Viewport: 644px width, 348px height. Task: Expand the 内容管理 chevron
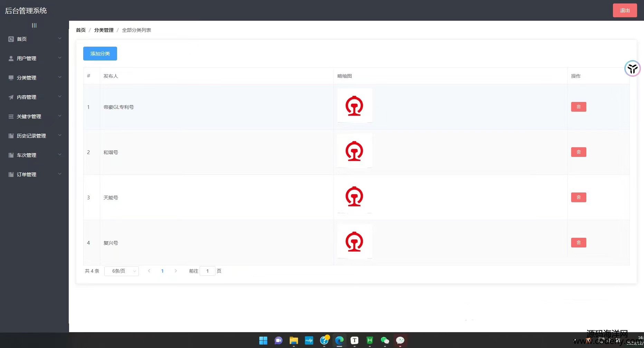coord(60,96)
